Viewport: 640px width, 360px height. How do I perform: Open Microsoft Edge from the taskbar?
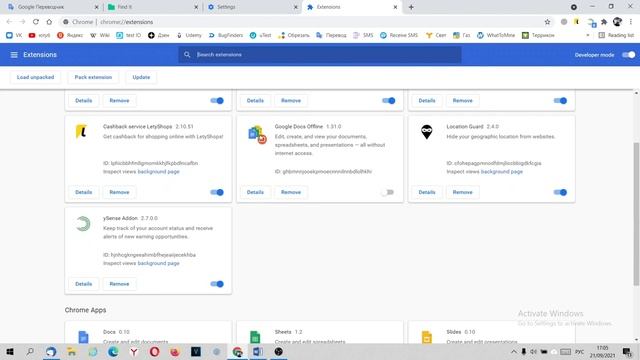[113, 352]
